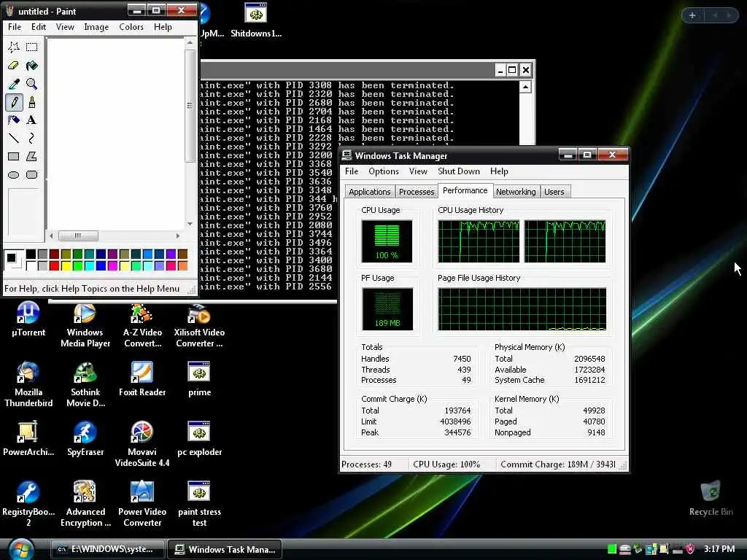Click the command prompt scrollbar up arrow
Screen dimensions: 747x560
coord(525,87)
